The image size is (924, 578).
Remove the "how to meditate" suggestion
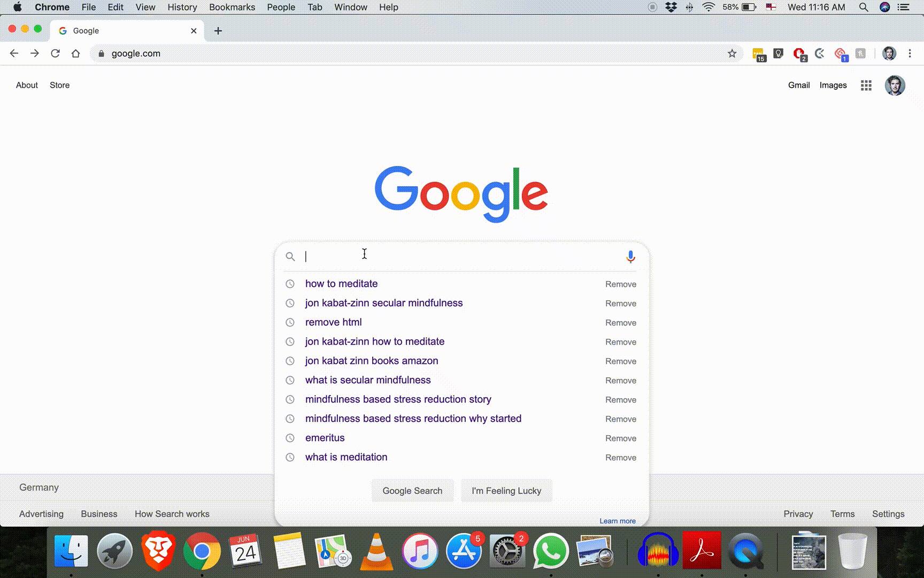point(620,284)
